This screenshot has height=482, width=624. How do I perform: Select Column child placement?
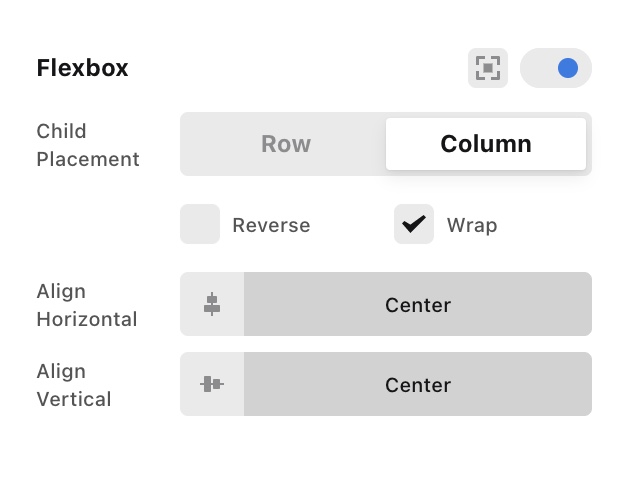point(486,144)
